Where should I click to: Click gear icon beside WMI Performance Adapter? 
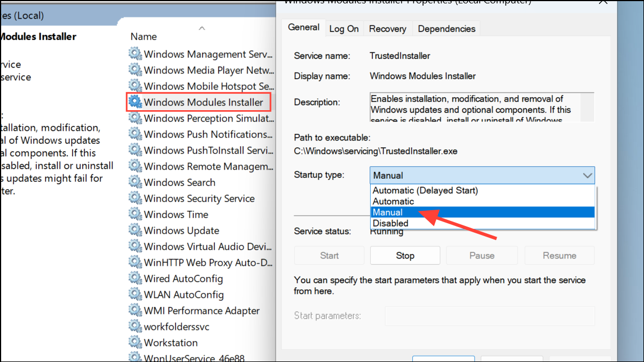click(135, 310)
